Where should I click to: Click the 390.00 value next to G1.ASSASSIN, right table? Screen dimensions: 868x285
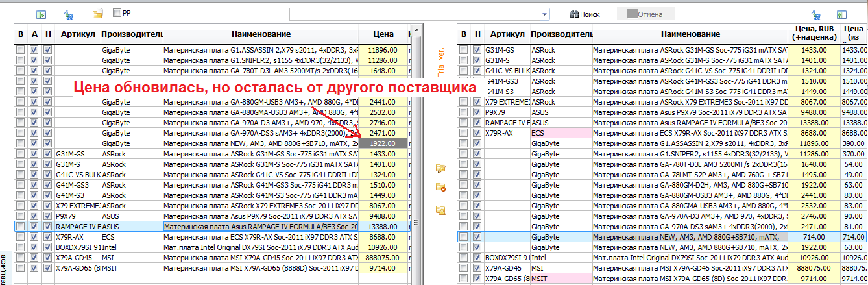854,143
